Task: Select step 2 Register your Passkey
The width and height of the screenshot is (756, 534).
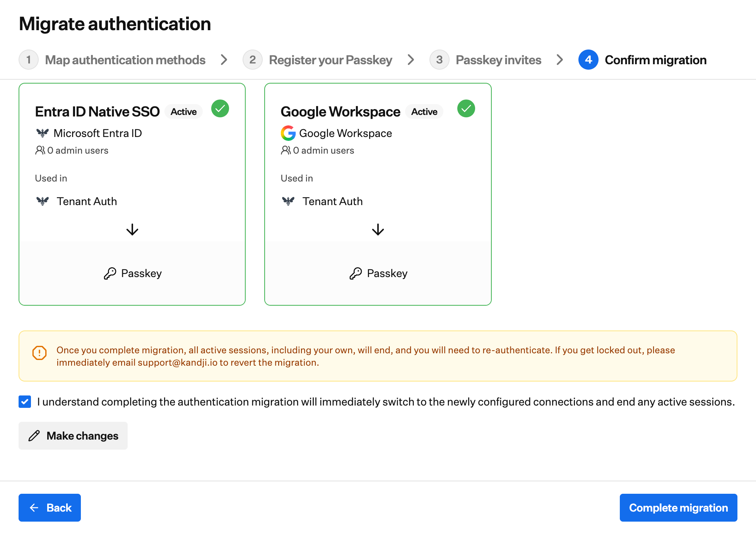Action: [x=318, y=60]
